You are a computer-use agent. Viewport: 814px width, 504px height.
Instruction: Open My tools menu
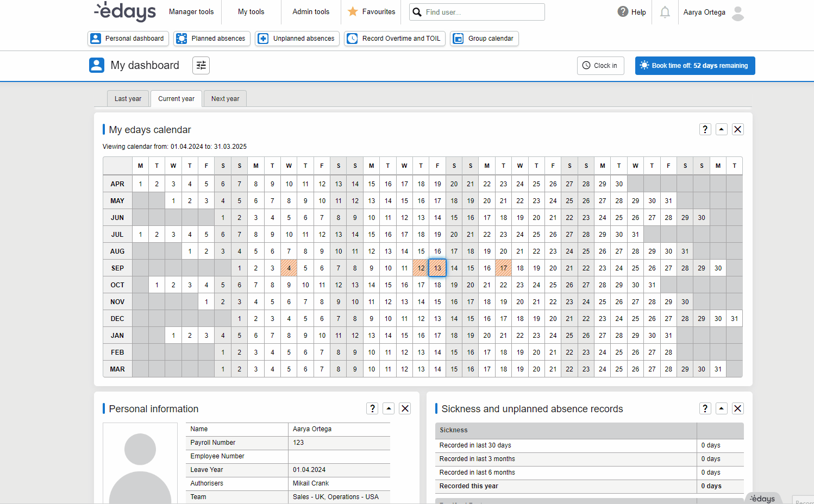tap(251, 12)
